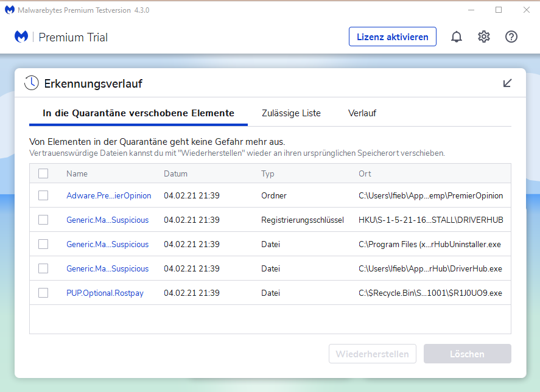Click path C:\Users\lfieb\App...rHub\DriverHub.exe
The image size is (540, 392).
430,268
